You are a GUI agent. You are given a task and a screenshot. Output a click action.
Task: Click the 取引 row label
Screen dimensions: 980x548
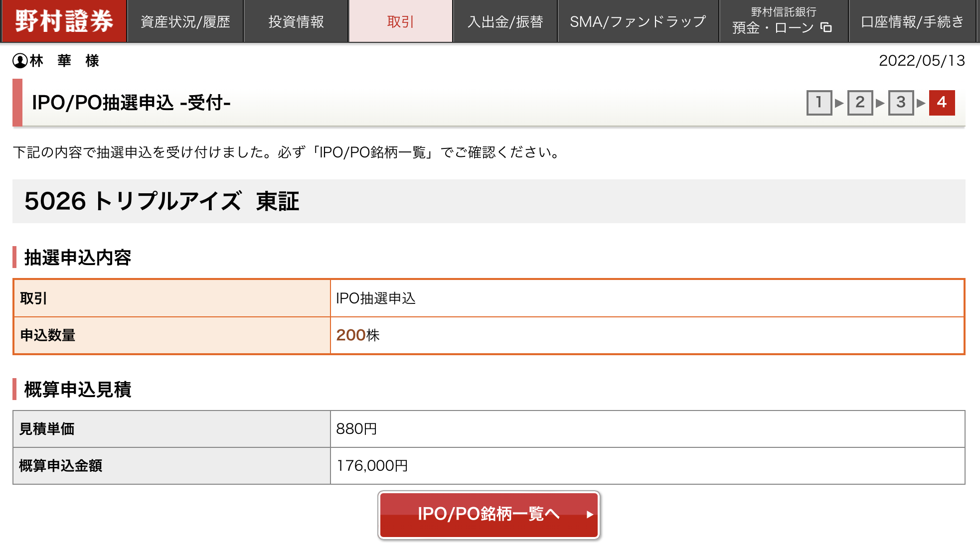[172, 298]
